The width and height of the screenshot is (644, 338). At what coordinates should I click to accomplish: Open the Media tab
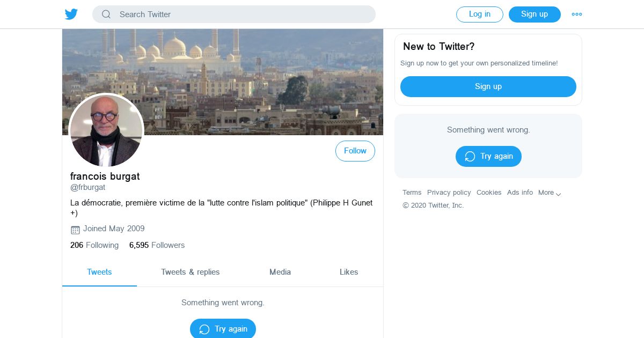[280, 272]
